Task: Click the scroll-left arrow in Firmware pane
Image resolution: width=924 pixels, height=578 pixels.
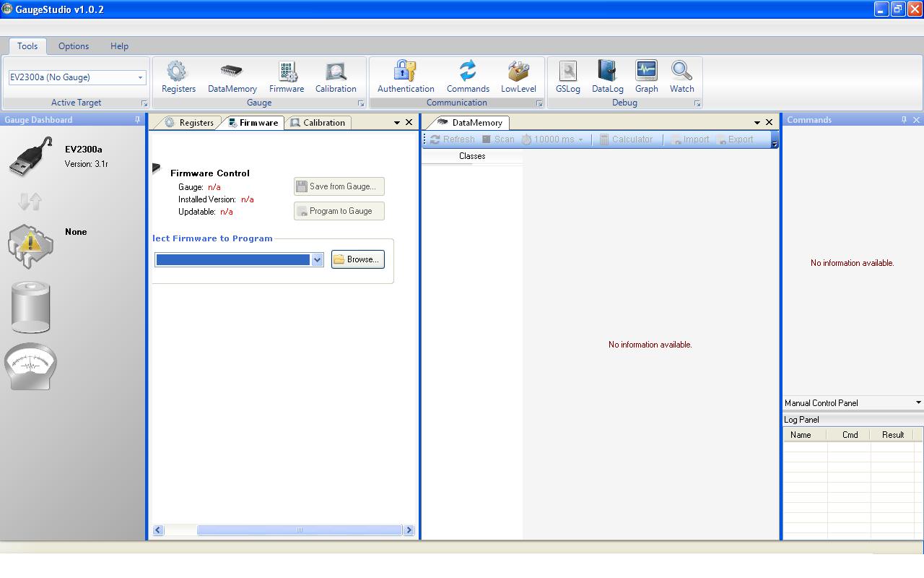Action: [158, 530]
